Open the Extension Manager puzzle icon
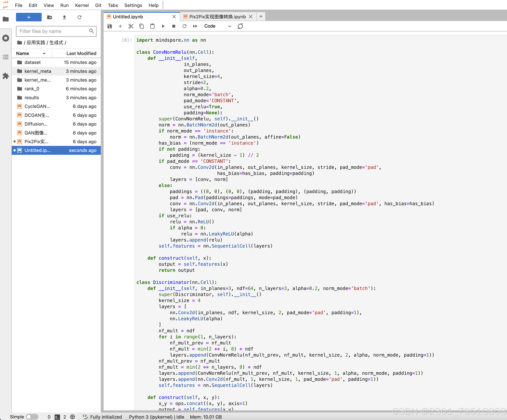The height and width of the screenshot is (420, 507). coord(6,76)
